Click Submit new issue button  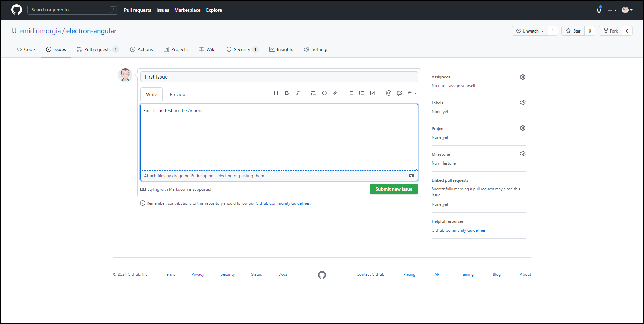click(394, 189)
